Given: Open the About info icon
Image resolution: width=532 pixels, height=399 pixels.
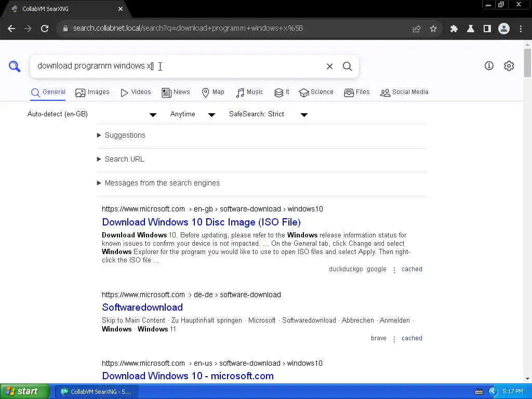Looking at the screenshot, I should 489,66.
